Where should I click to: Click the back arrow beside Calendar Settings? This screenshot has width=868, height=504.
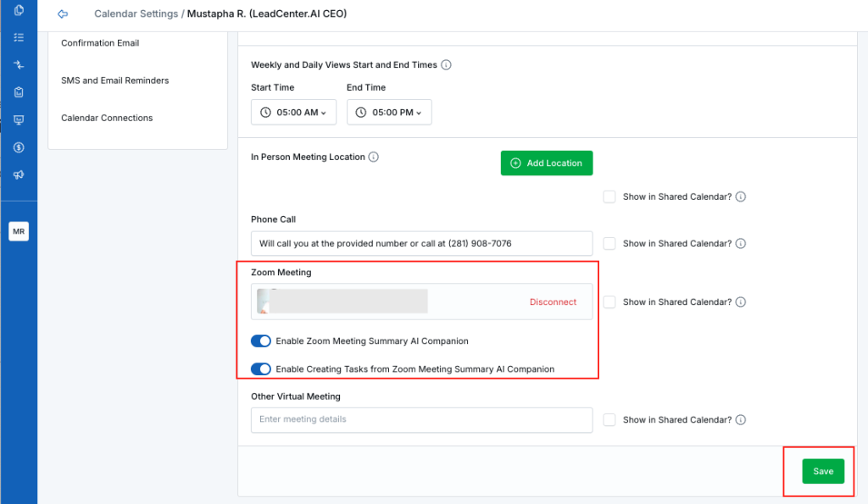pyautogui.click(x=62, y=14)
